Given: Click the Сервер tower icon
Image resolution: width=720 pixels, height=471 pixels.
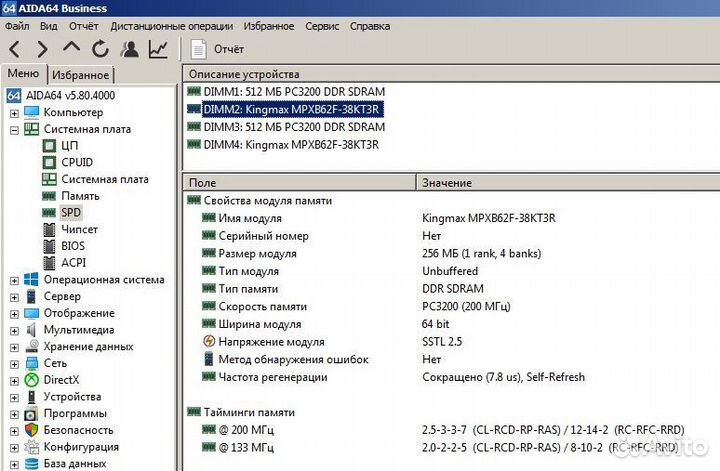Looking at the screenshot, I should point(31,297).
